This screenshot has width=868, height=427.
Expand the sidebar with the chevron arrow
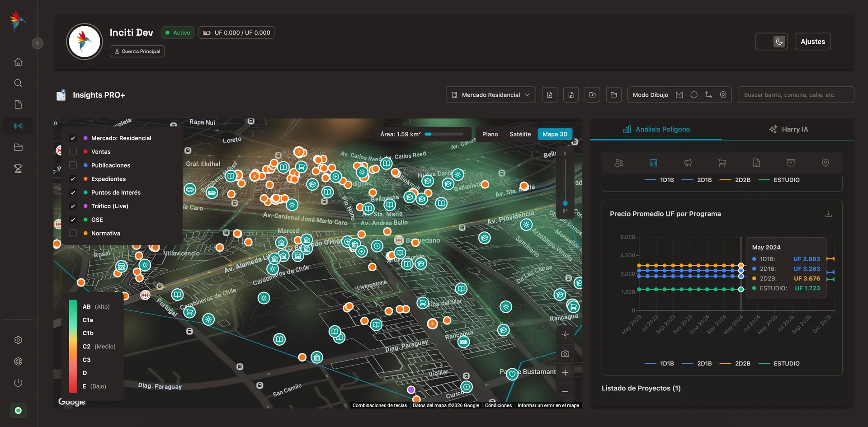[x=38, y=43]
